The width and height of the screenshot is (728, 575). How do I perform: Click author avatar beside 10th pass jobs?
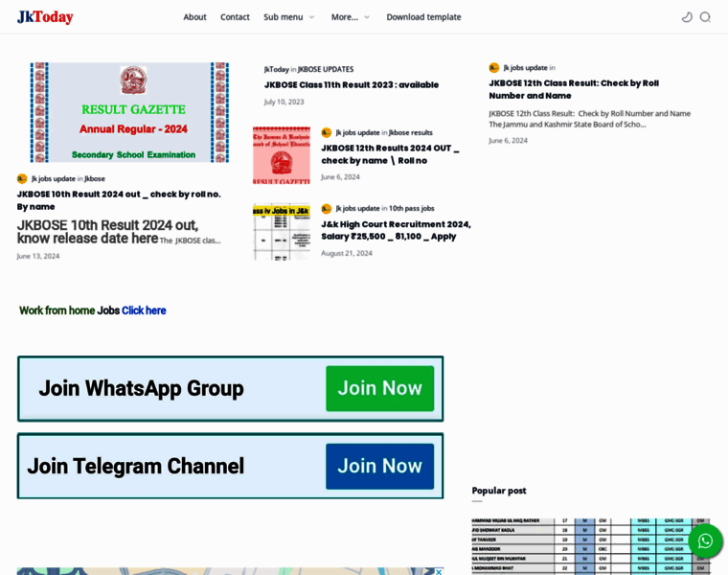(327, 209)
